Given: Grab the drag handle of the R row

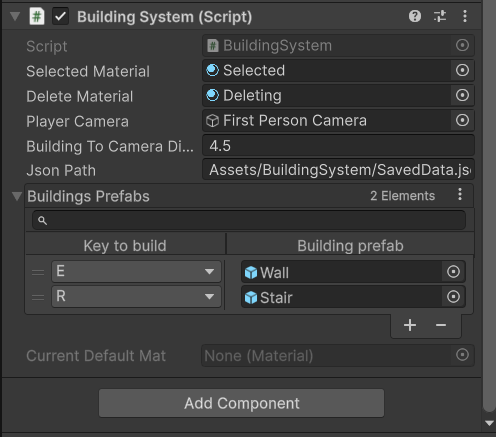Looking at the screenshot, I should click(x=38, y=297).
